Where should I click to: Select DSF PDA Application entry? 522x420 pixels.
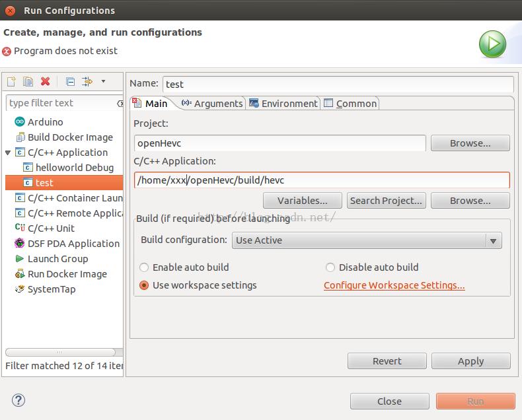click(x=73, y=244)
